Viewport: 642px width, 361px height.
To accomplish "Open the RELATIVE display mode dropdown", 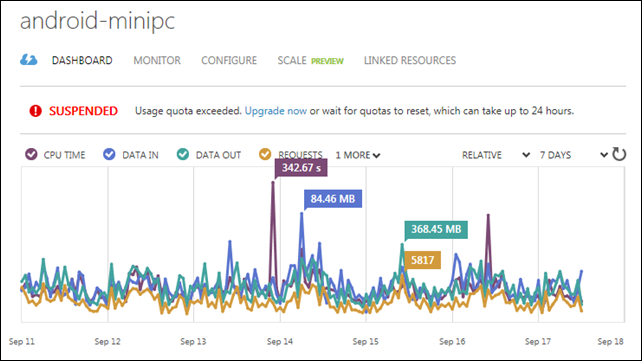I will [496, 155].
